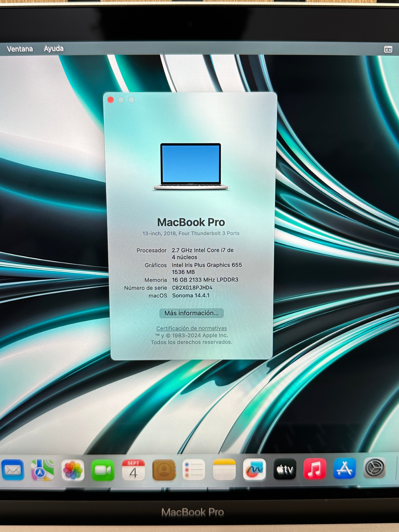Open the Mail app in the Dock
This screenshot has height=532, width=399.
click(13, 469)
